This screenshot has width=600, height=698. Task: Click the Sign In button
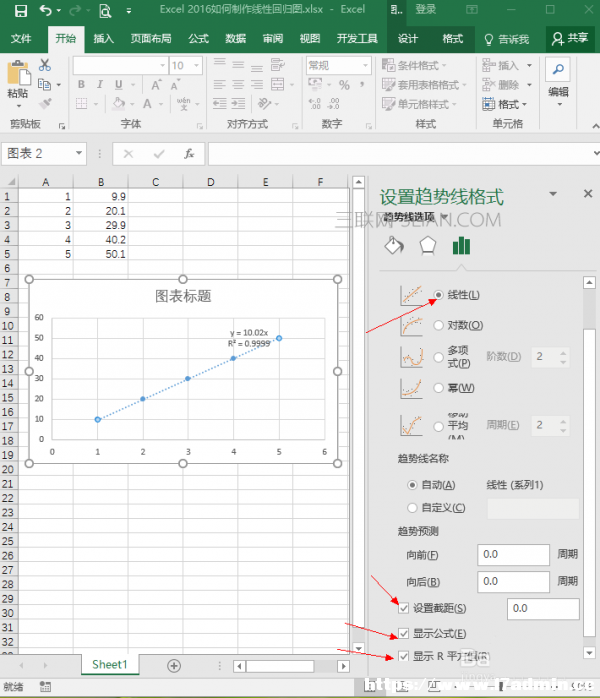pyautogui.click(x=426, y=9)
